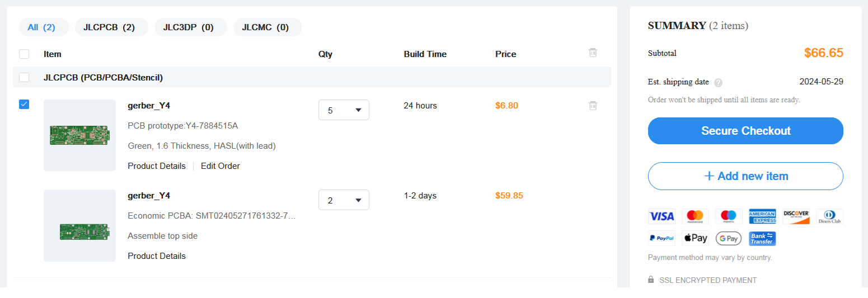Click the 24 hours build time
Screen dimensions: 868x298
click(420, 105)
